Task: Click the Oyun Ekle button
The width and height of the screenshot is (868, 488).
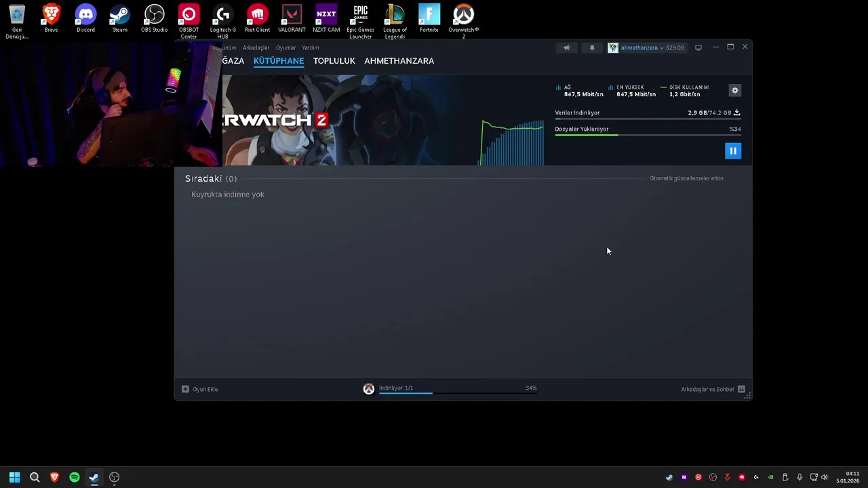Action: (x=200, y=389)
